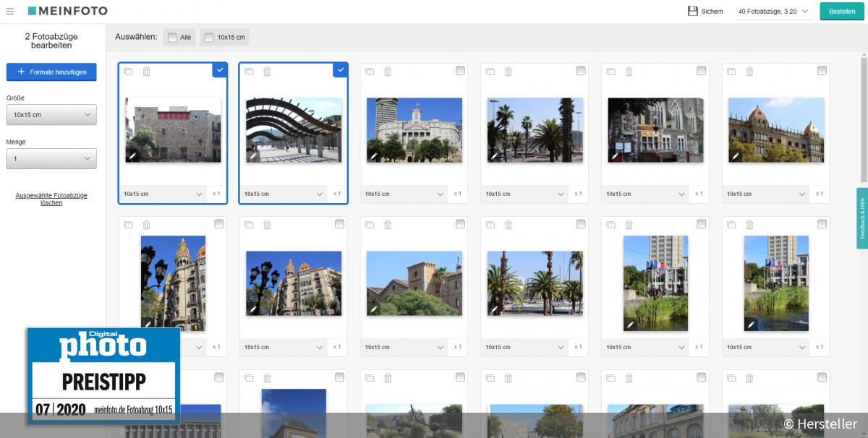Edit the dark gothic shopfront photo

(x=616, y=155)
